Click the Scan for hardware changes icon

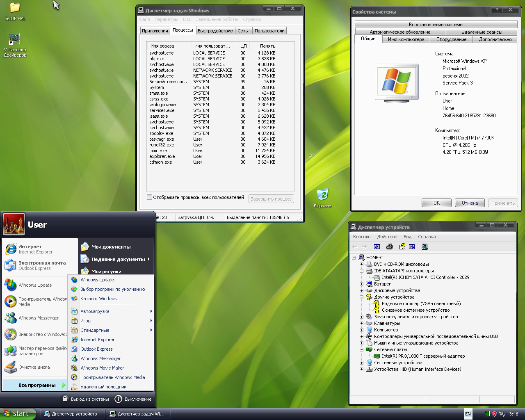pos(425,247)
